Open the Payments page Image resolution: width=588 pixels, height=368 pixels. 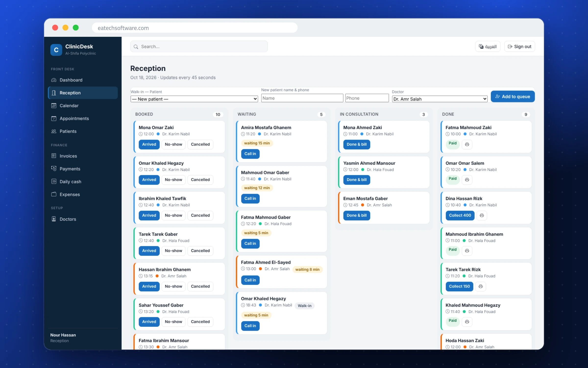(83, 169)
